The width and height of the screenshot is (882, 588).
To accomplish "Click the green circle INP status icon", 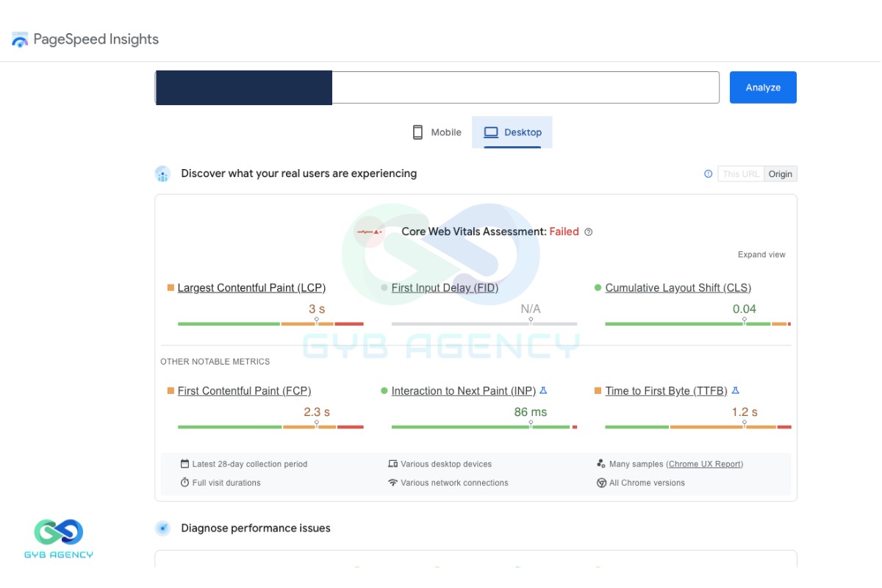I will [x=384, y=391].
